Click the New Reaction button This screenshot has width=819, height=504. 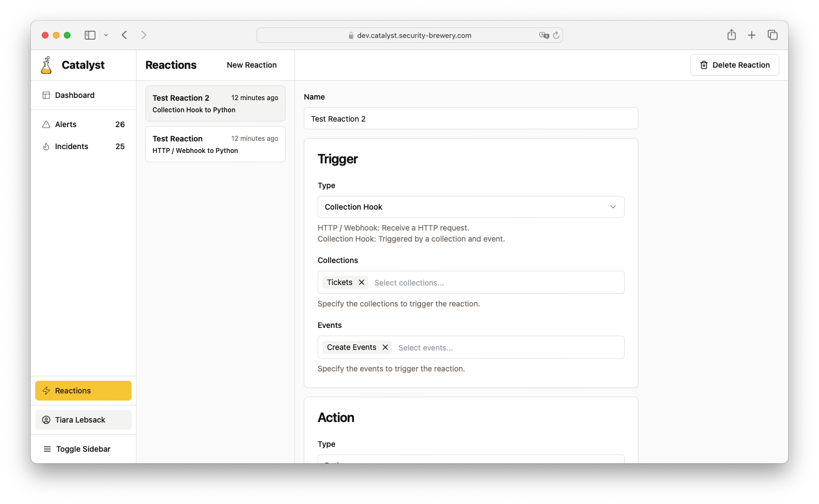[x=252, y=65]
